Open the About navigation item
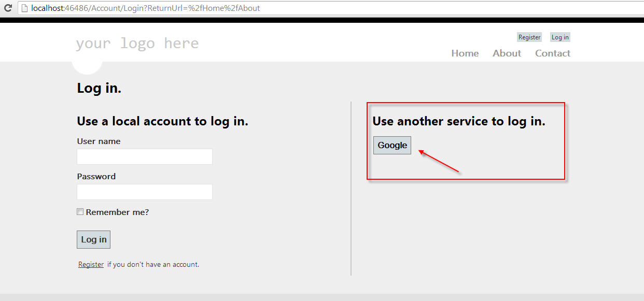Image resolution: width=644 pixels, height=301 pixels. coord(507,53)
